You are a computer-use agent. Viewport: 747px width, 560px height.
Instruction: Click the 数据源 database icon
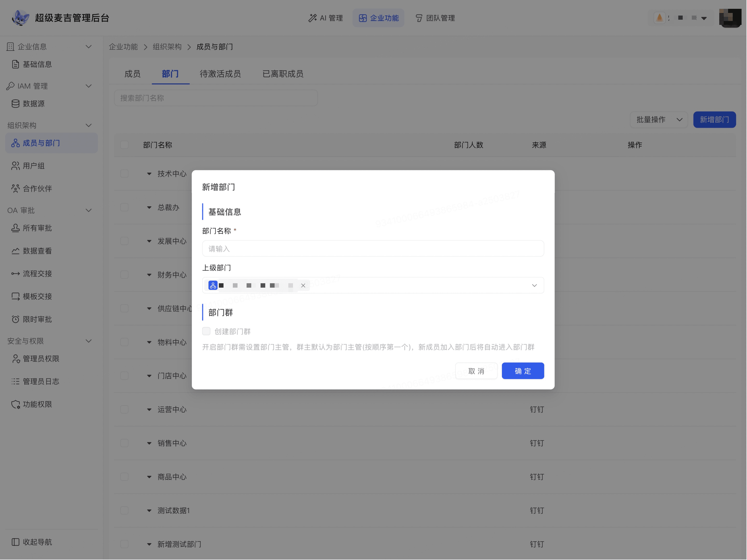click(15, 104)
